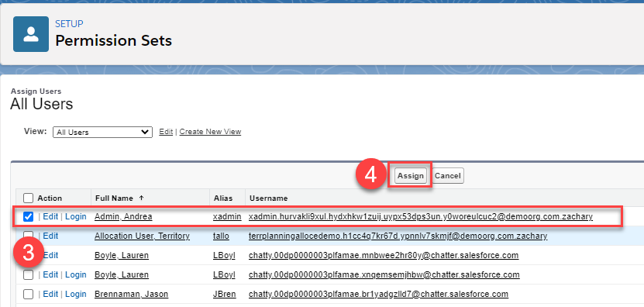Open Boyle, Lauren link in mnbwee2hr80y row
Image resolution: width=644 pixels, height=307 pixels.
pyautogui.click(x=122, y=255)
